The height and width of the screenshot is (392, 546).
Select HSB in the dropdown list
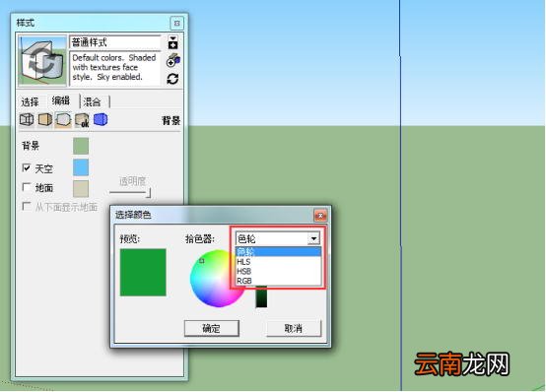tap(278, 271)
